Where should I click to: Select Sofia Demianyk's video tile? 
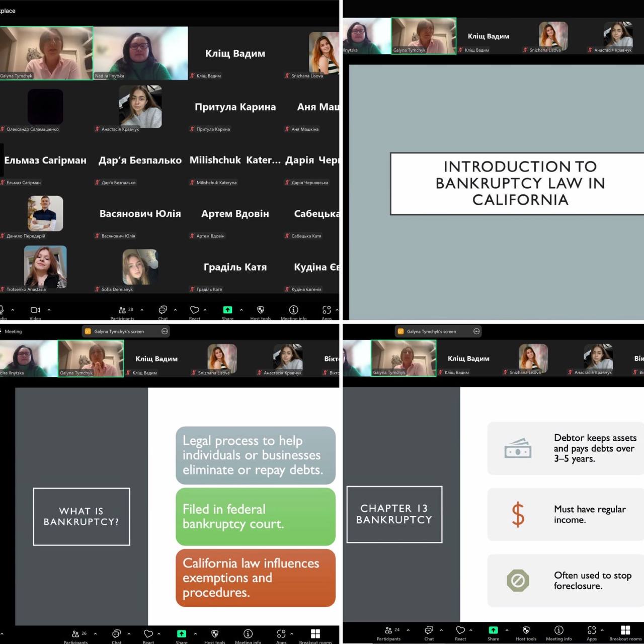point(140,267)
